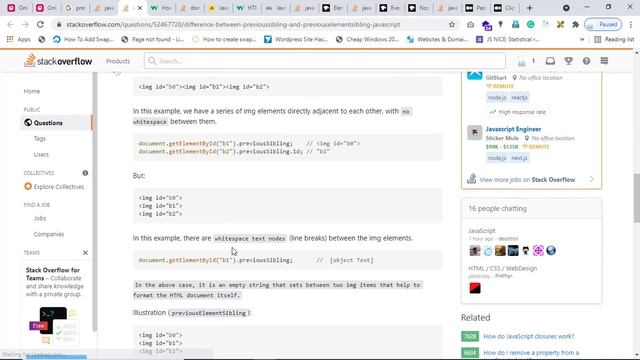Click the Collectives info icon

pos(85,173)
